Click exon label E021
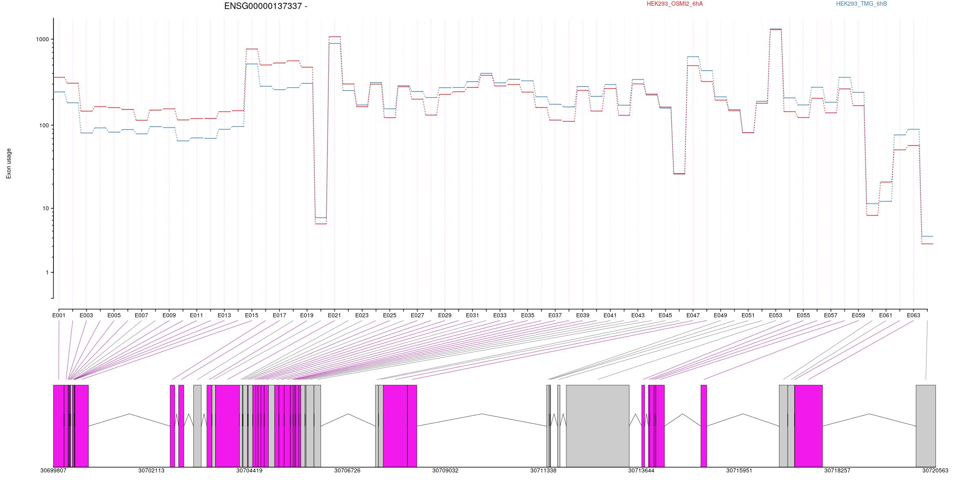 pos(334,315)
